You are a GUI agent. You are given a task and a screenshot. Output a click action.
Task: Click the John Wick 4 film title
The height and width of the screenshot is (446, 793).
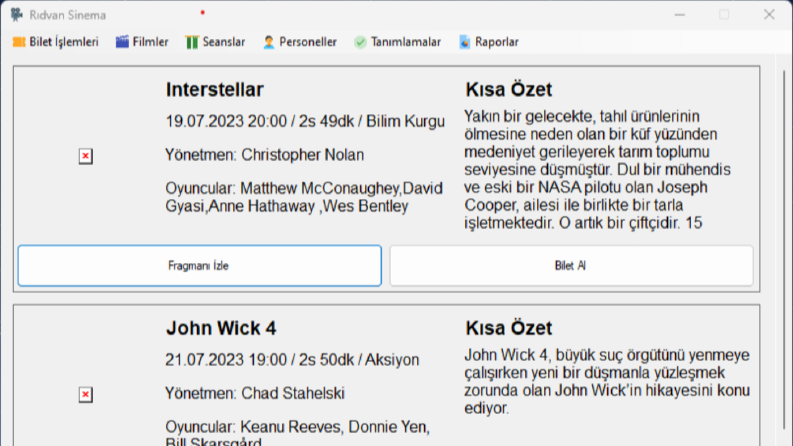tap(221, 328)
